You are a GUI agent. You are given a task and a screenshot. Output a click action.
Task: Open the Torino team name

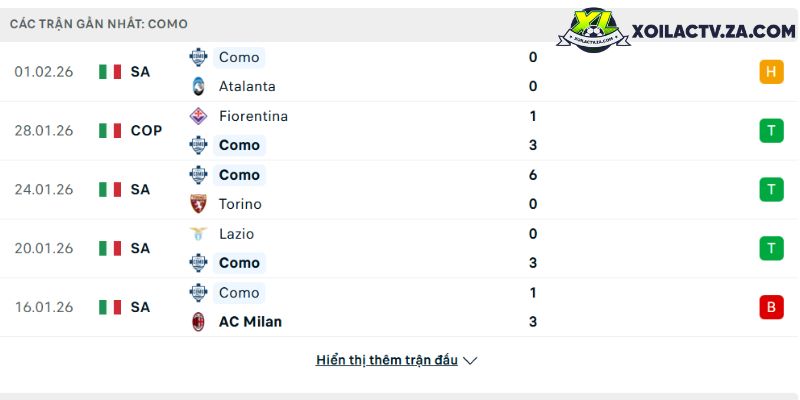(x=240, y=204)
